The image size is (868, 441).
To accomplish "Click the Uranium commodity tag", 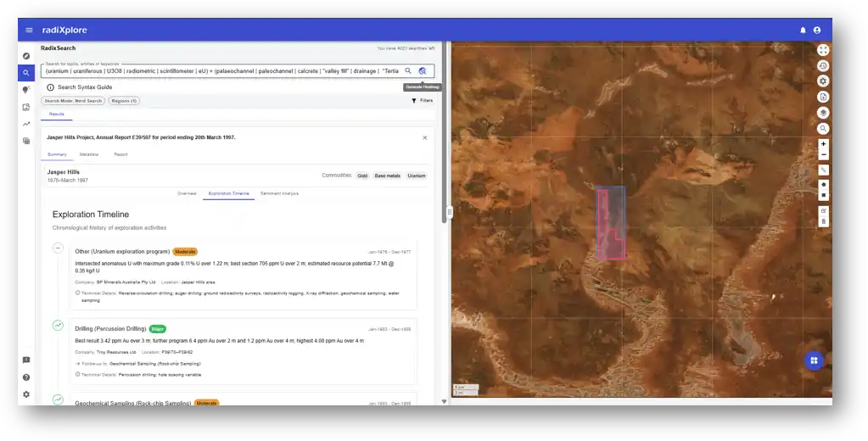I will tap(416, 176).
